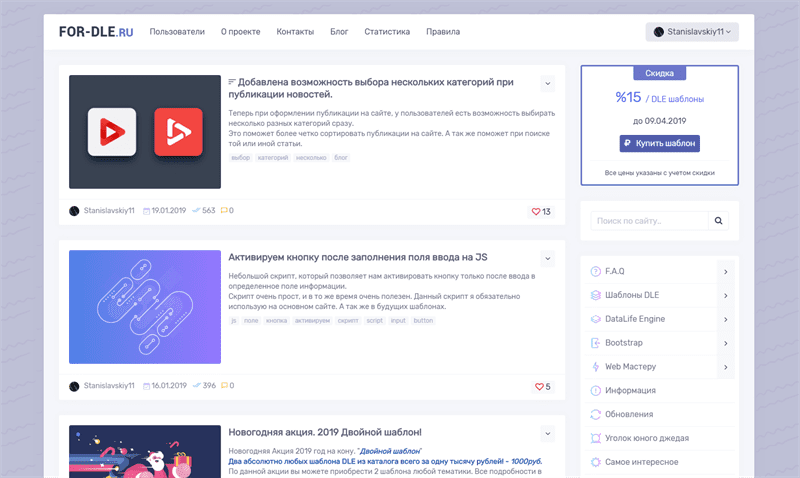Image resolution: width=800 pixels, height=478 pixels.
Task: Click comment icon on first post
Action: tap(224, 211)
